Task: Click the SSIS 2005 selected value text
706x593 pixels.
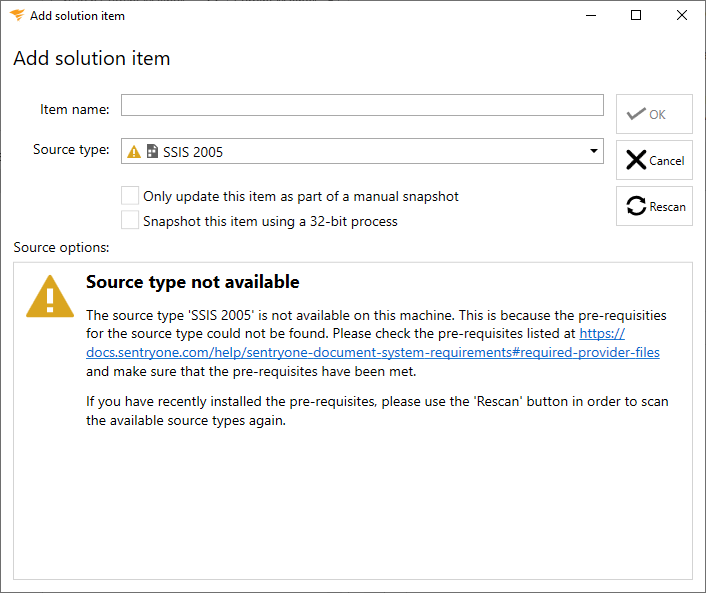Action: point(193,152)
